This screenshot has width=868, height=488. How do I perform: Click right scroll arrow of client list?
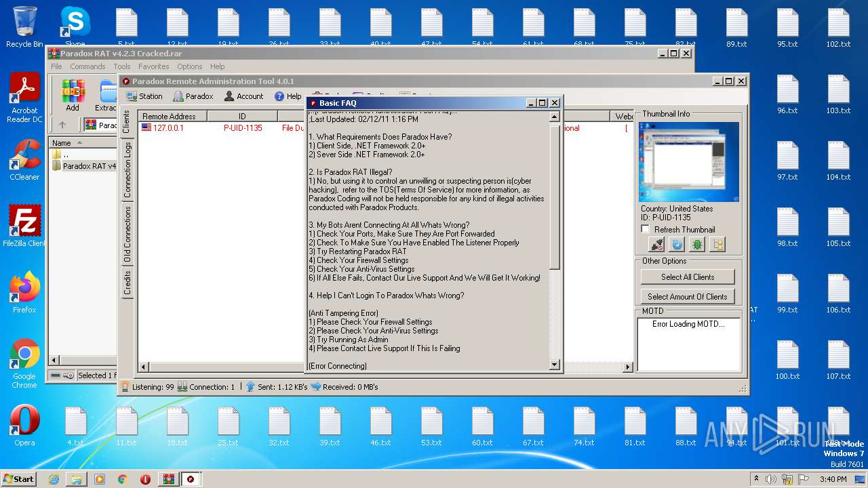click(628, 367)
